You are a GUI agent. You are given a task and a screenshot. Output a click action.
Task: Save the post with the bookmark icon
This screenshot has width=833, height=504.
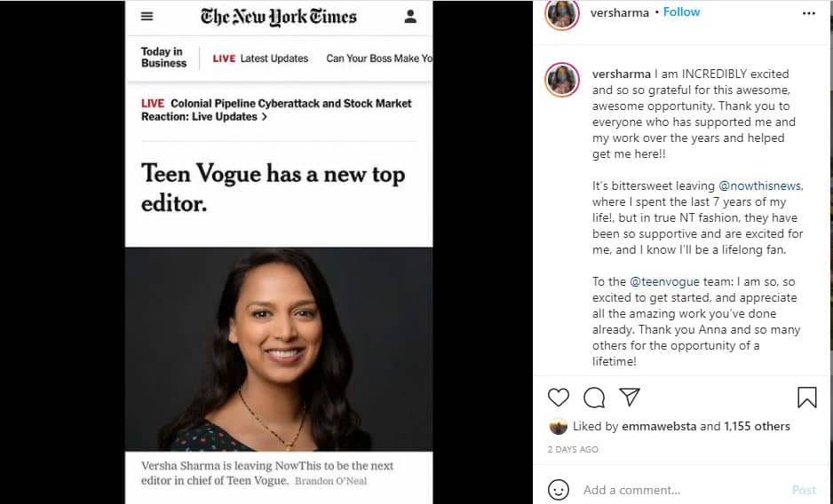(x=806, y=398)
